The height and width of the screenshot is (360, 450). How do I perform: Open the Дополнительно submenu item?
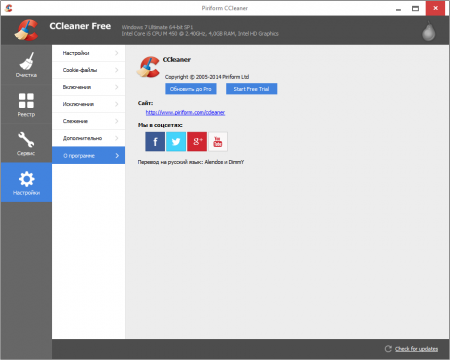tap(88, 138)
